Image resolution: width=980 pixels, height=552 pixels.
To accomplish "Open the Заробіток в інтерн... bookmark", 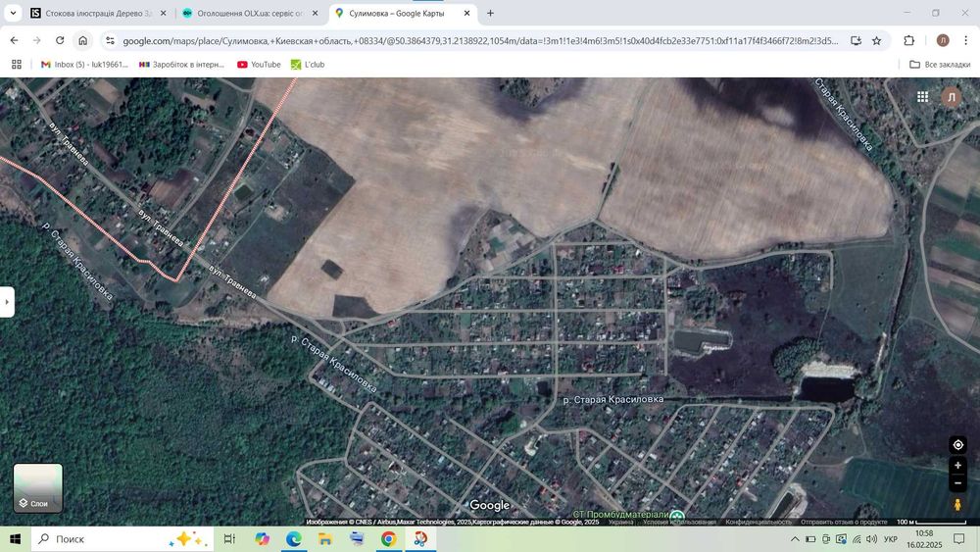I will click(181, 65).
